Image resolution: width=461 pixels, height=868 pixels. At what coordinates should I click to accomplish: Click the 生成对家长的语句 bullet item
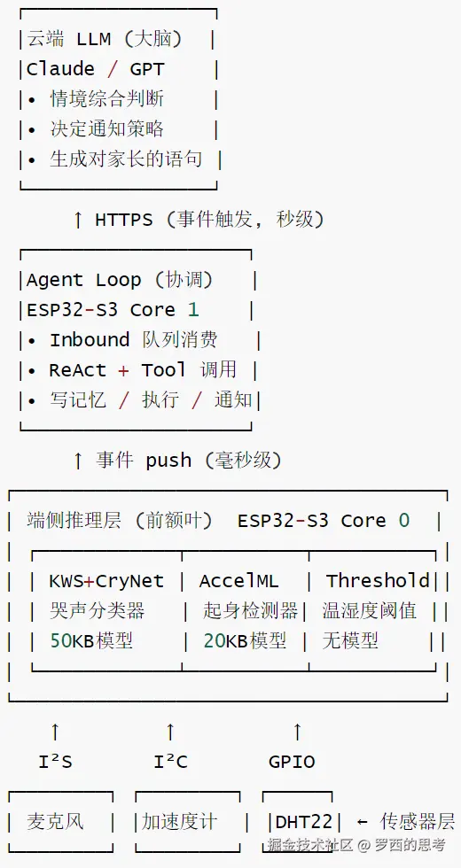(114, 159)
